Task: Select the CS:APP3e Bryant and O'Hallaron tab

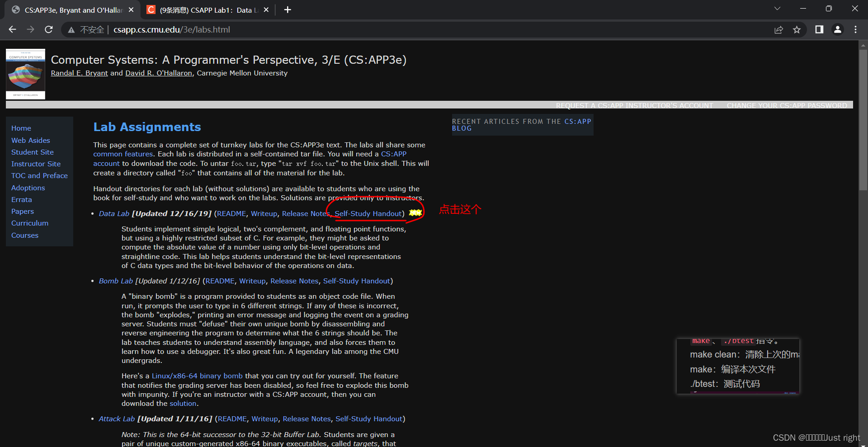Action: point(72,10)
